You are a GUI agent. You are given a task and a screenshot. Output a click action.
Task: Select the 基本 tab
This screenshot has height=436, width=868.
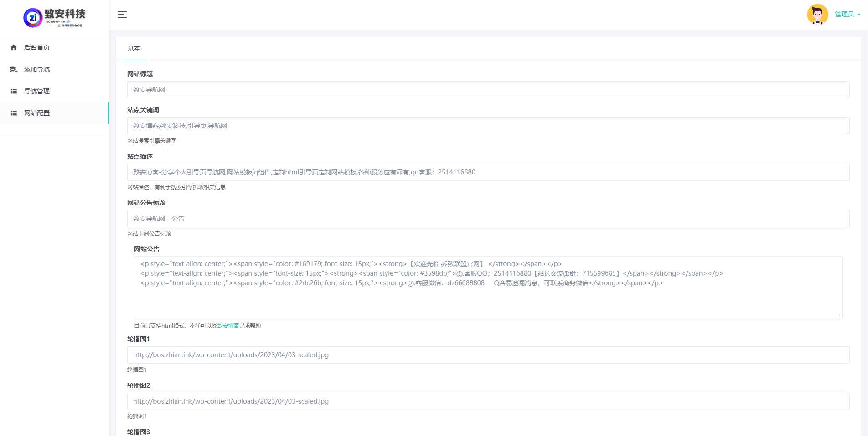[x=134, y=48]
